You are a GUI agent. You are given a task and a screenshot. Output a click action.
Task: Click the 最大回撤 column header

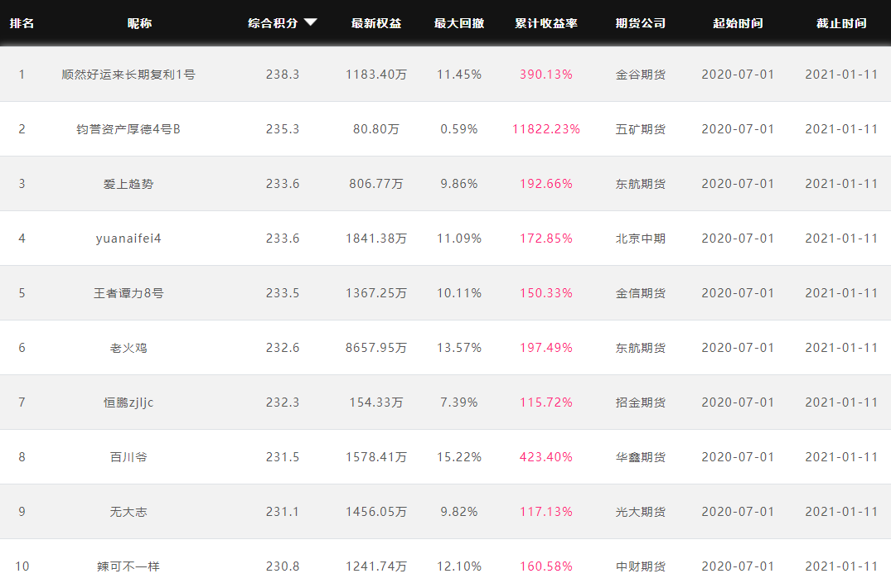click(459, 23)
